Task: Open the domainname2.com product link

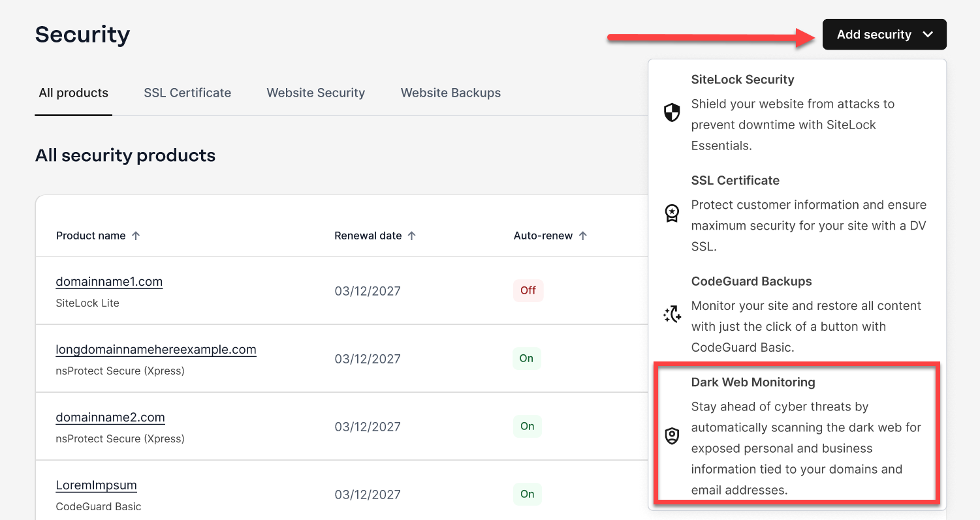Action: tap(110, 418)
